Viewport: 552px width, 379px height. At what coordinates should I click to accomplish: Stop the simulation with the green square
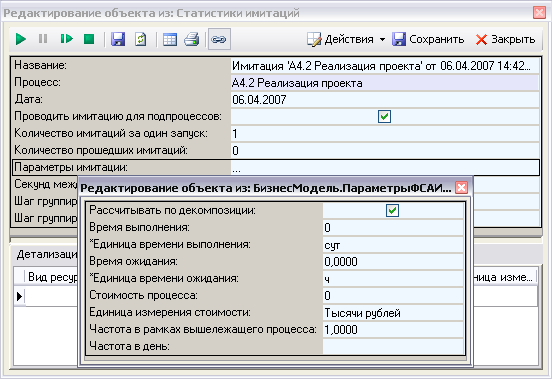(x=89, y=39)
